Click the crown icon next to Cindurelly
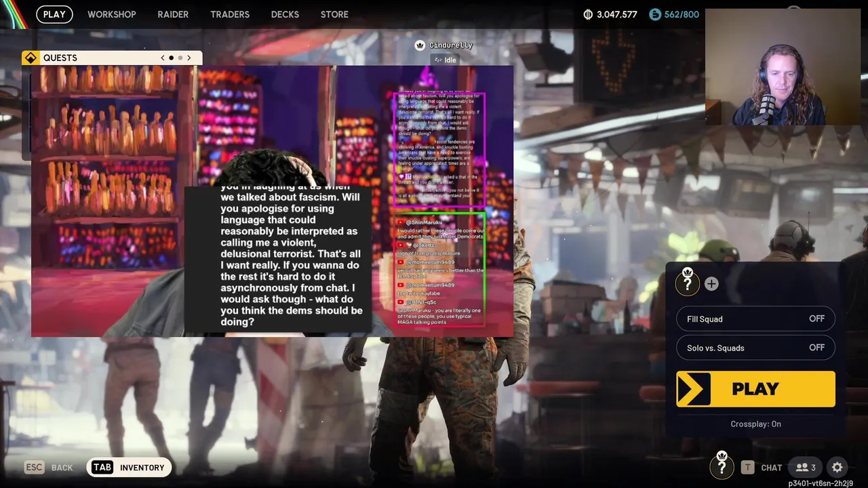Screen dimensions: 868x488 pyautogui.click(x=420, y=45)
